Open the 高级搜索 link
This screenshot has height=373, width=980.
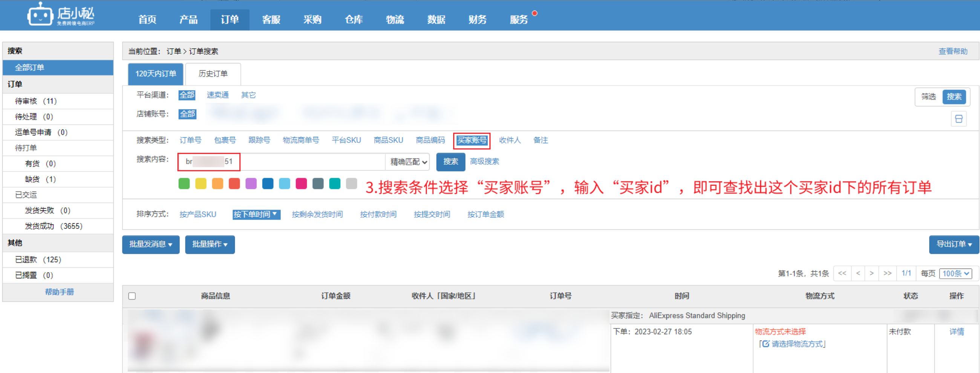coord(484,162)
